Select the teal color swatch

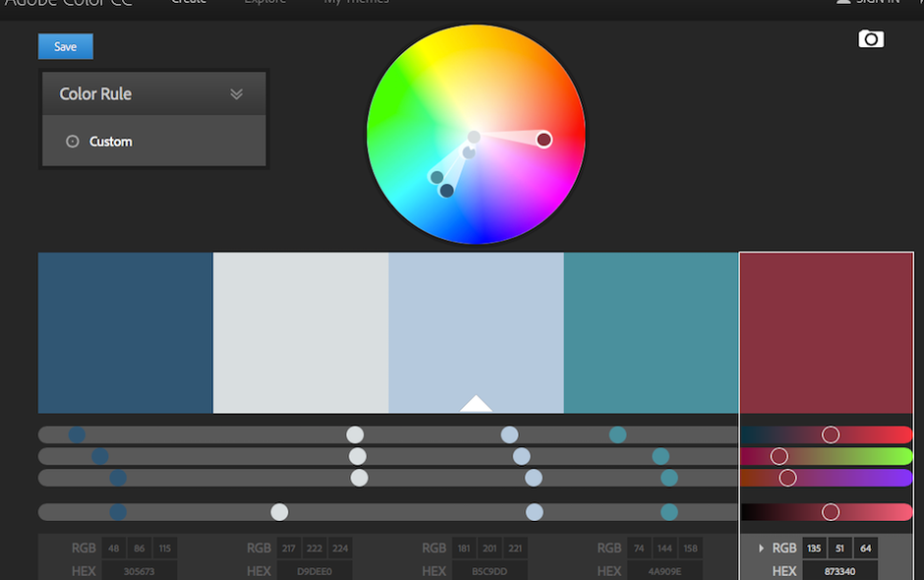[x=651, y=333]
